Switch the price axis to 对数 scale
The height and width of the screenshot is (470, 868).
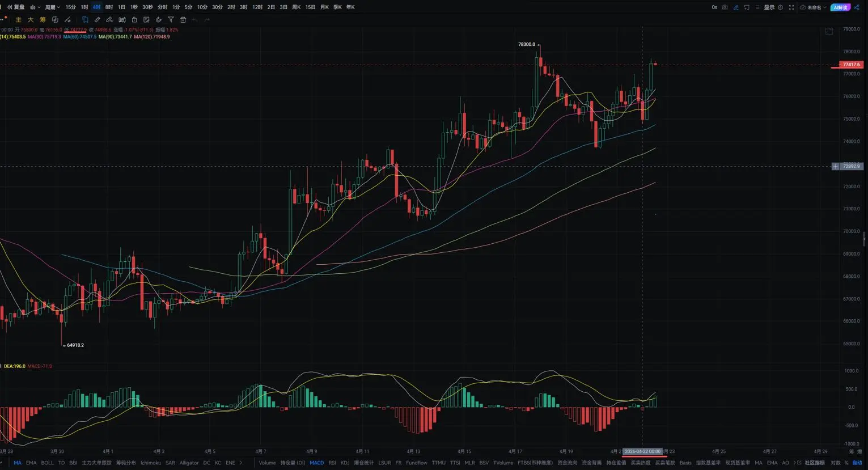(x=836, y=463)
